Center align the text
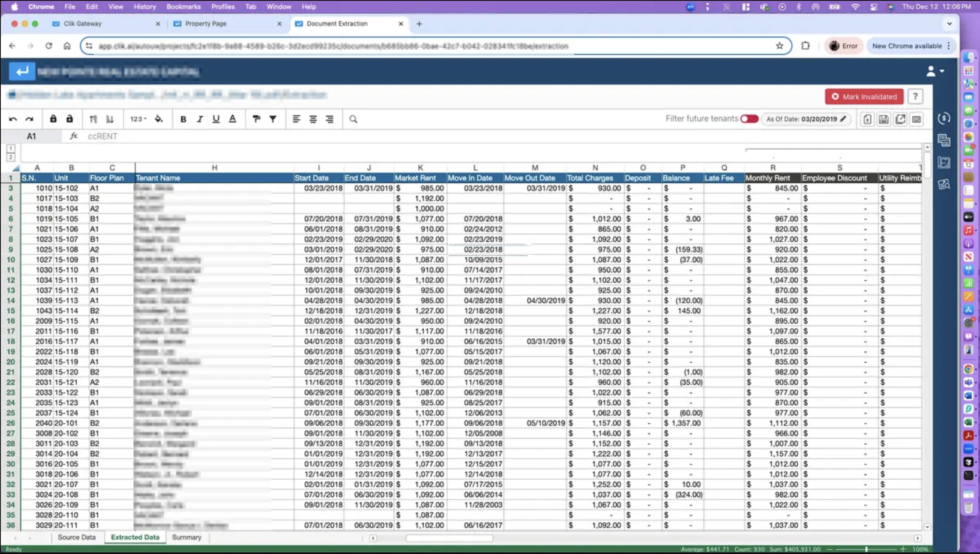Viewport: 980px width, 554px height. [313, 119]
